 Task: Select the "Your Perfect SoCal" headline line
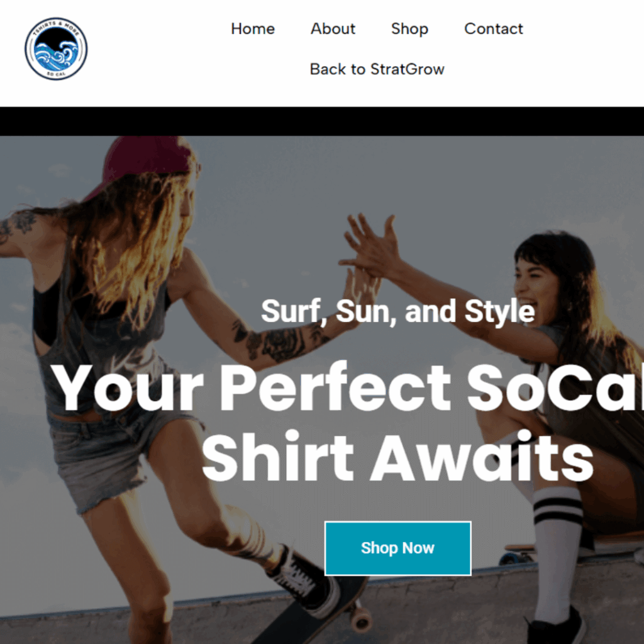click(347, 388)
